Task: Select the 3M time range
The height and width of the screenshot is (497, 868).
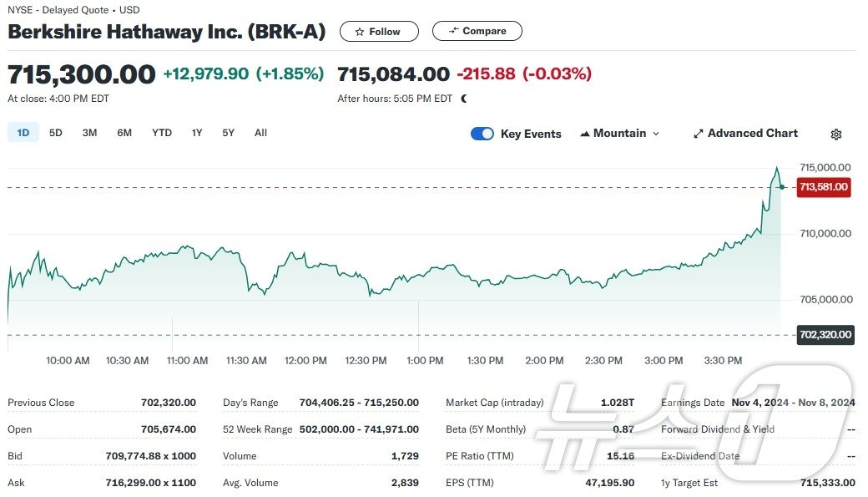Action: tap(89, 133)
